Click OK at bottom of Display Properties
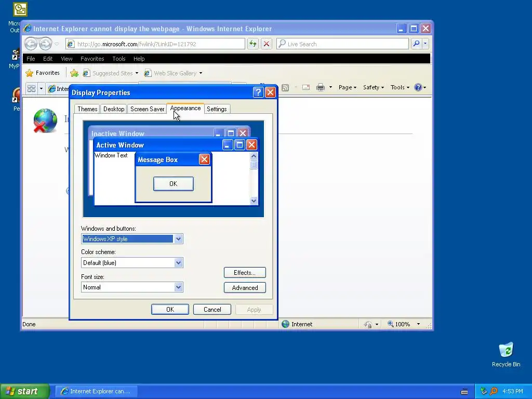 point(170,310)
